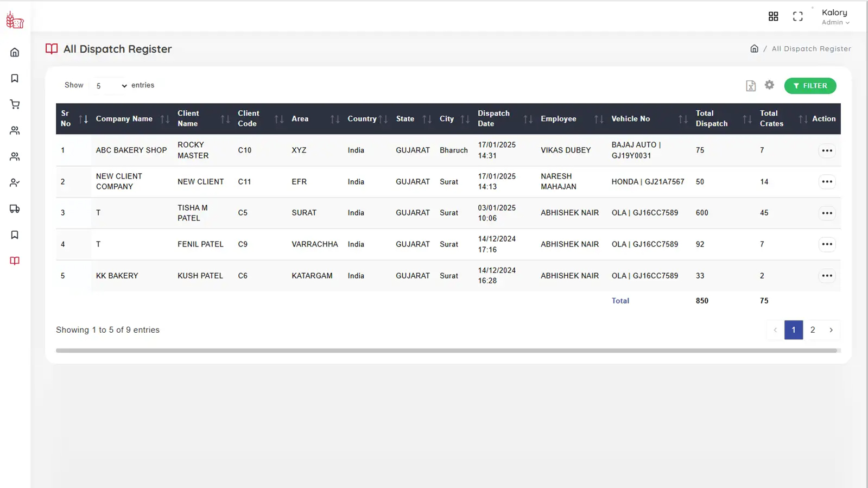Screen dimensions: 868x488
Task: Expand the Kalory Admin user menu
Action: coord(835,17)
